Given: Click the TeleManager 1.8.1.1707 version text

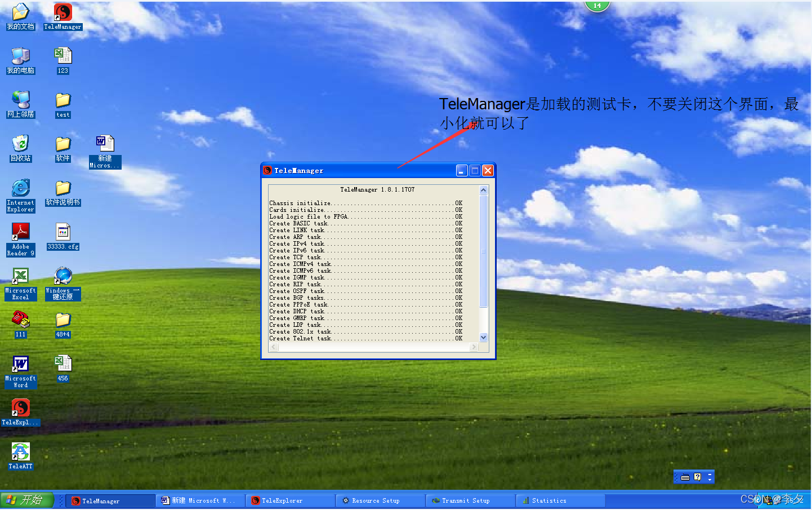Looking at the screenshot, I should point(377,190).
